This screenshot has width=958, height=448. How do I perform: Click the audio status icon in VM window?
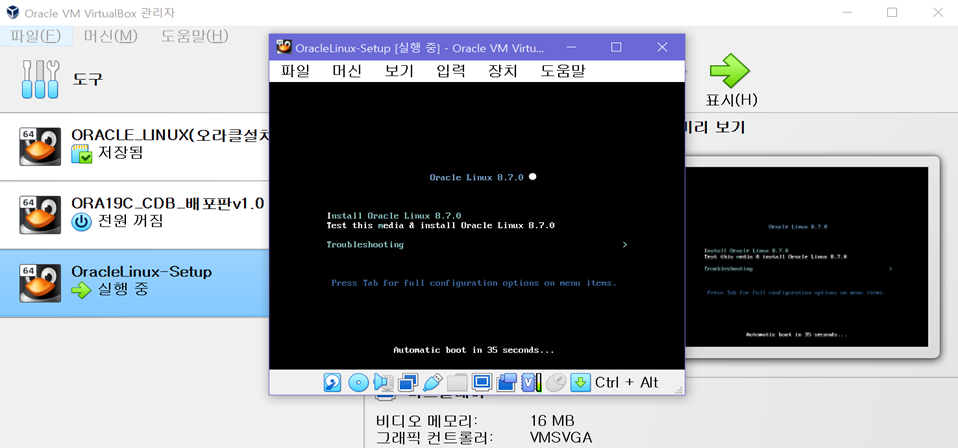tap(382, 383)
